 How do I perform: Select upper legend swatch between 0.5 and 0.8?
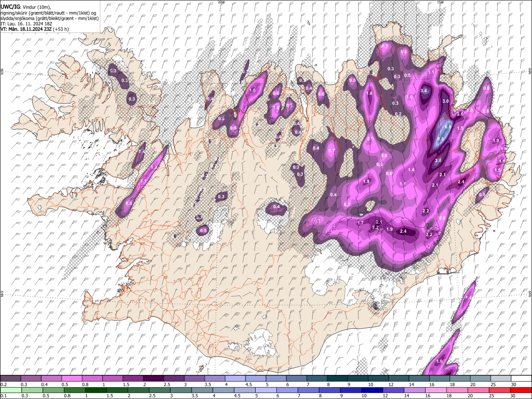pos(72,378)
